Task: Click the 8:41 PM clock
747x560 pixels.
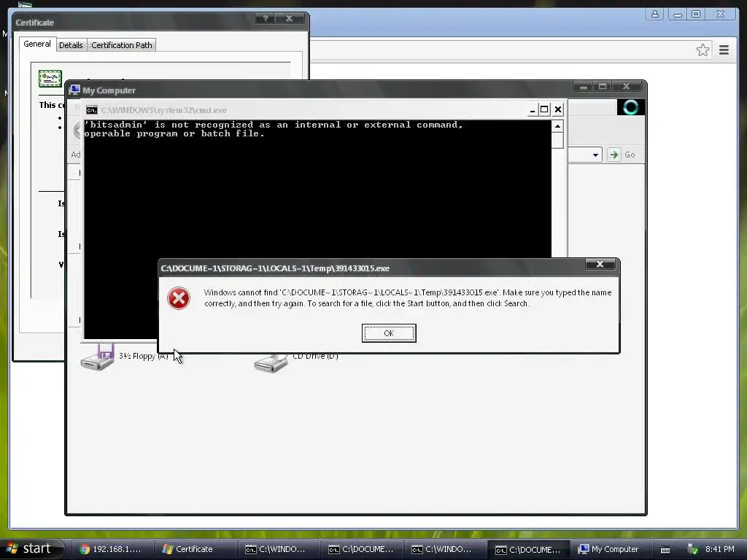Action: tap(719, 550)
